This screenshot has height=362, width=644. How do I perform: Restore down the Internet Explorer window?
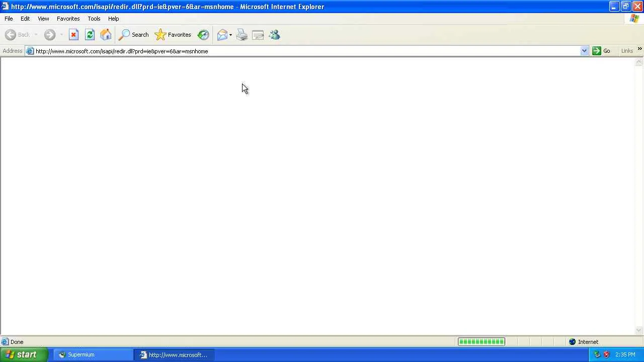tap(625, 7)
